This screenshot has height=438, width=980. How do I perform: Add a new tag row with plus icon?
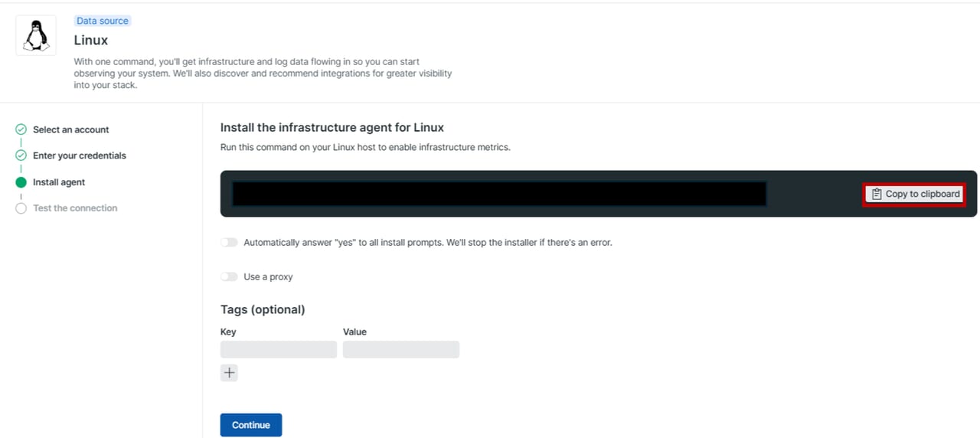tap(229, 373)
